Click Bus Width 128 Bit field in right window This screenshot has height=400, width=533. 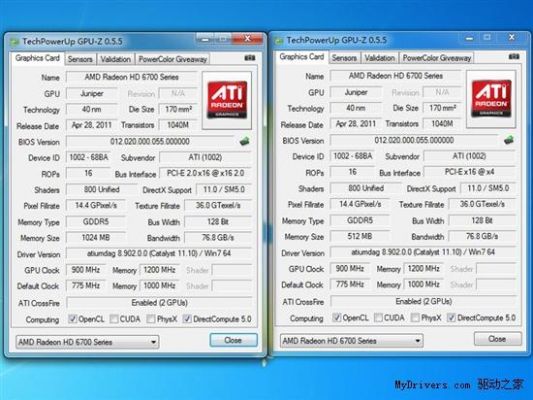point(482,220)
